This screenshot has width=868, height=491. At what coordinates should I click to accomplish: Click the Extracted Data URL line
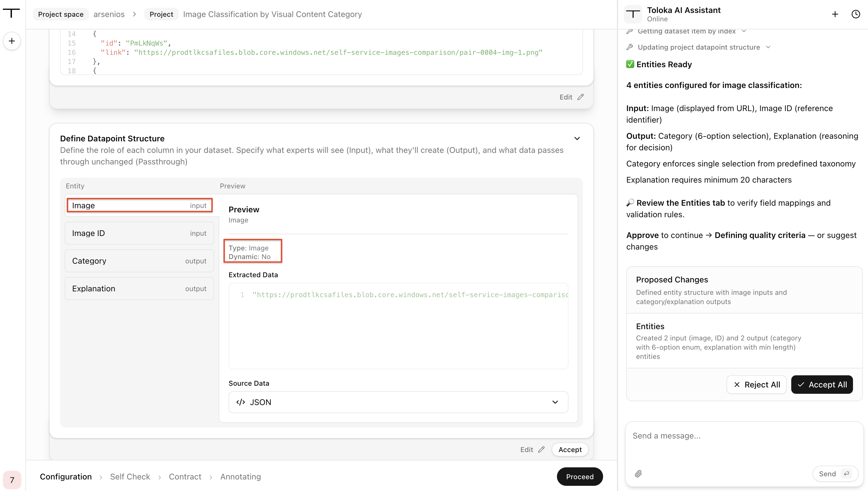(x=410, y=295)
